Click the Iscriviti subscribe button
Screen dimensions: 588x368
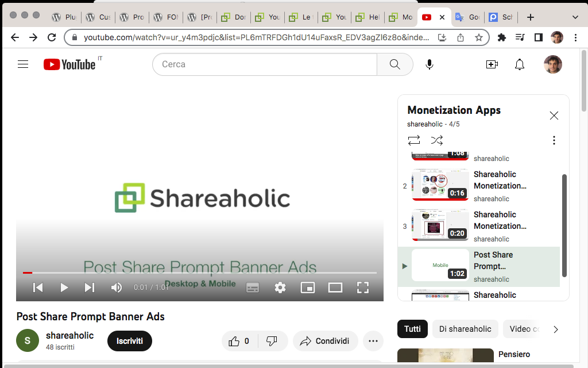(x=129, y=341)
